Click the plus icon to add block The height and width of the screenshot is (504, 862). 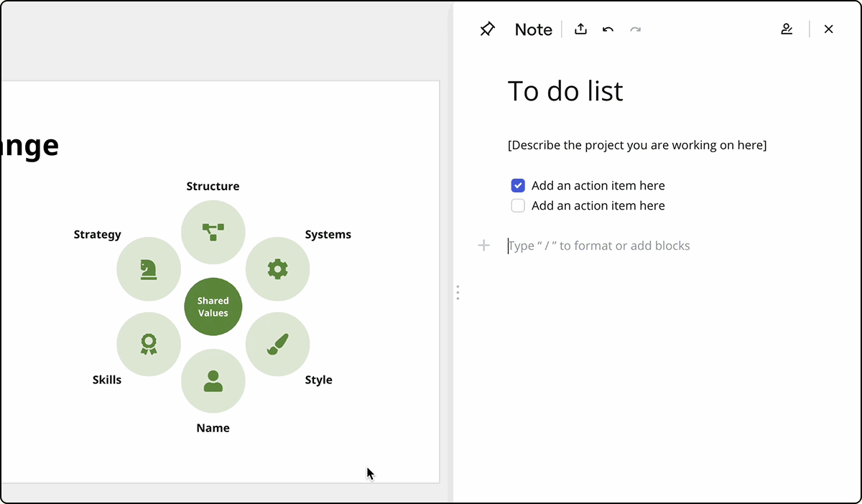pos(484,246)
